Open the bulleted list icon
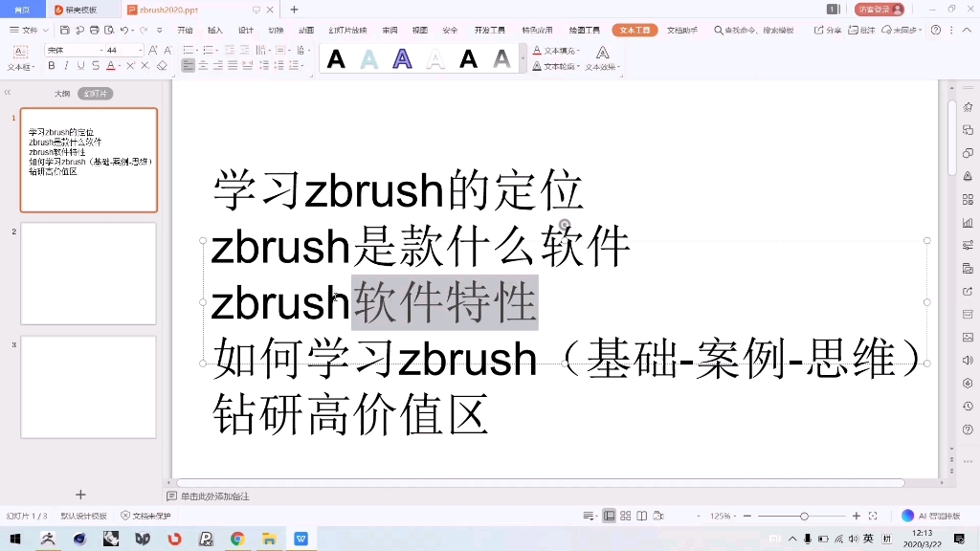 [x=187, y=48]
